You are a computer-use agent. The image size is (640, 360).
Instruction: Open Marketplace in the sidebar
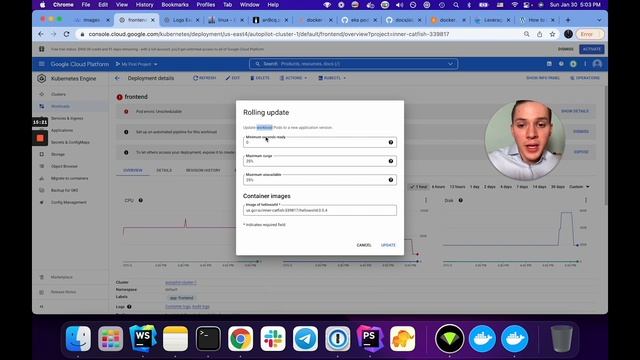(x=62, y=277)
